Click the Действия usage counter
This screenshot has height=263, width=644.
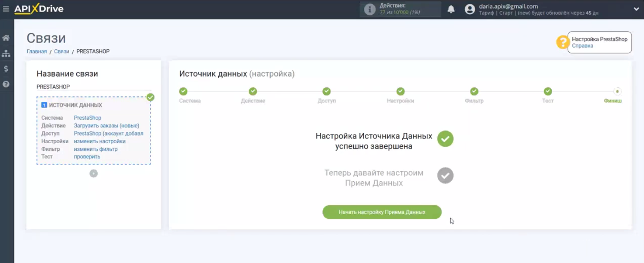click(400, 9)
